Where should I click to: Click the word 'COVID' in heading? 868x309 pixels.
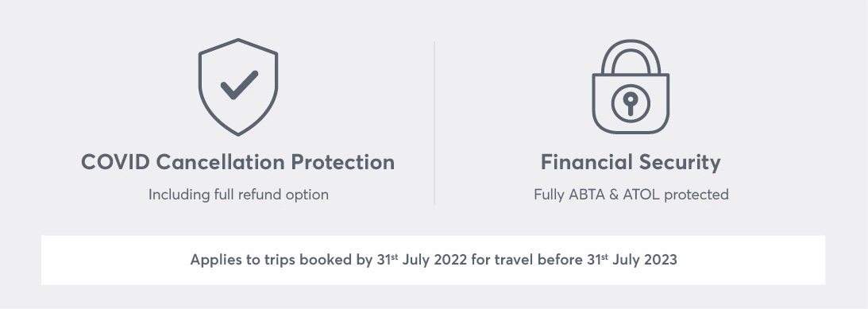tap(116, 162)
